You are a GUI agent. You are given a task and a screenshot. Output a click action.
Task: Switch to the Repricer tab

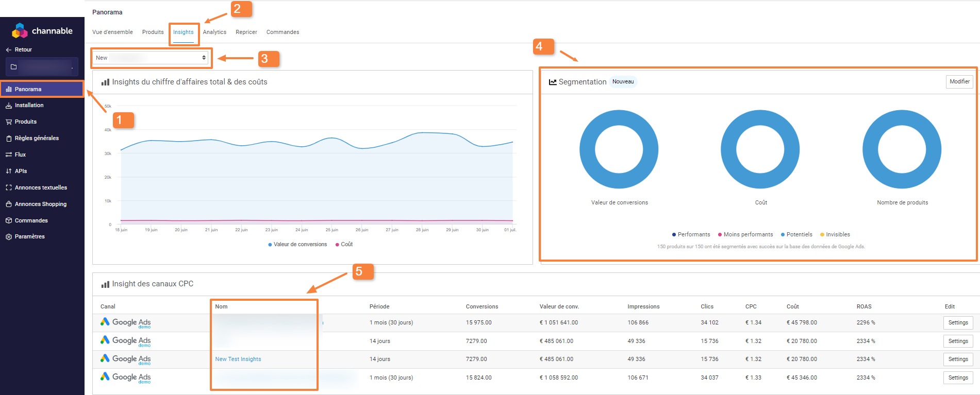(246, 32)
